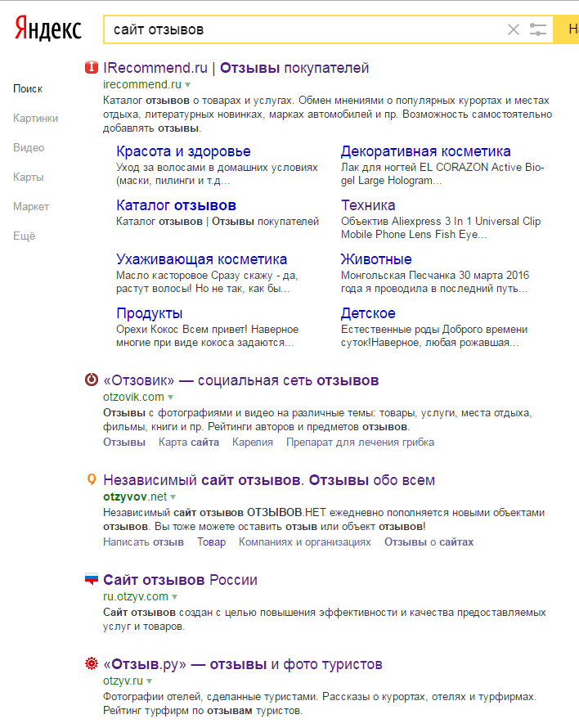Expand the otzovik.com dropdown arrow
Image resolution: width=579 pixels, height=728 pixels.
[170, 398]
